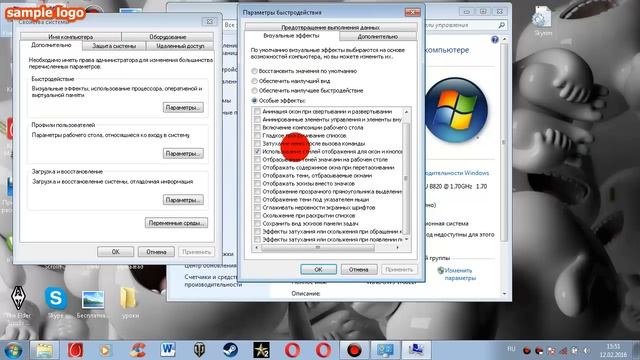
Task: Click the speaker volume icon in the tray
Action: [587, 351]
